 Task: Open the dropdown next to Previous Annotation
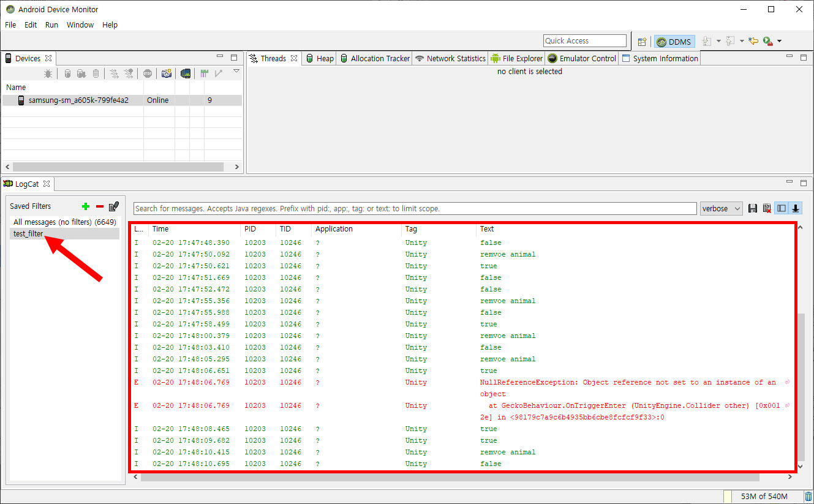click(742, 41)
